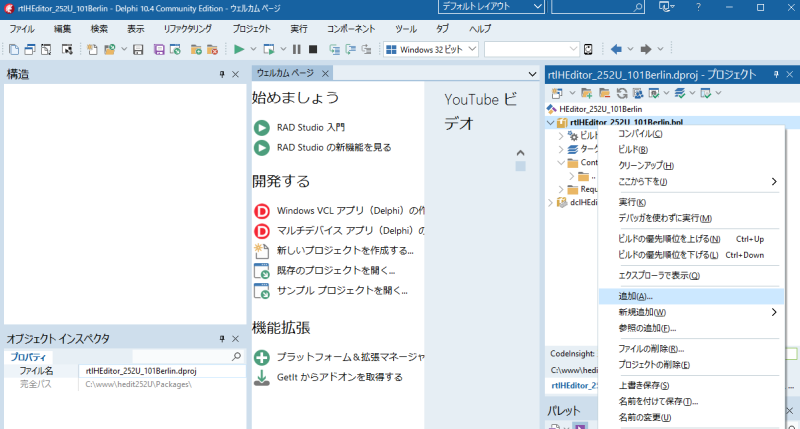Open the ファイル menu
This screenshot has height=429, width=800.
coord(22,29)
